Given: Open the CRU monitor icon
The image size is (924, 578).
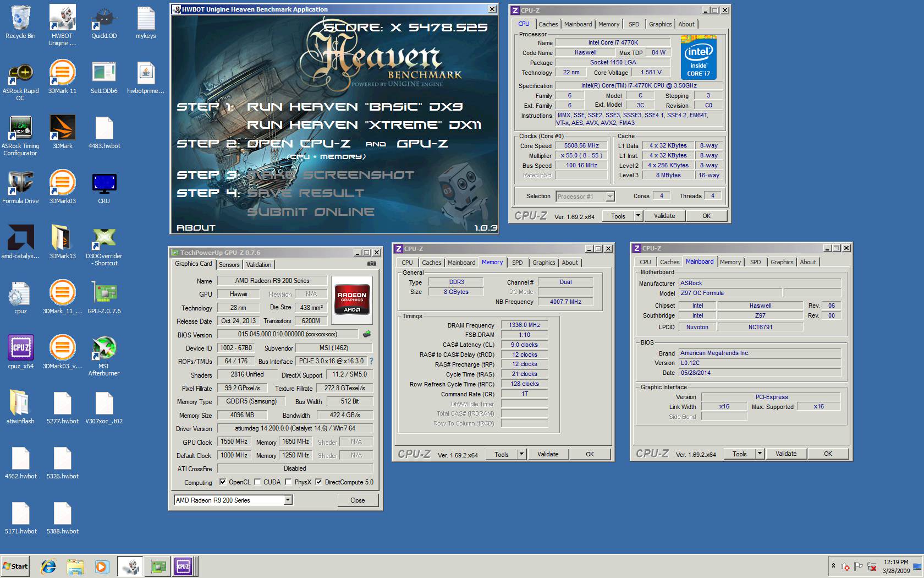Looking at the screenshot, I should tap(104, 187).
